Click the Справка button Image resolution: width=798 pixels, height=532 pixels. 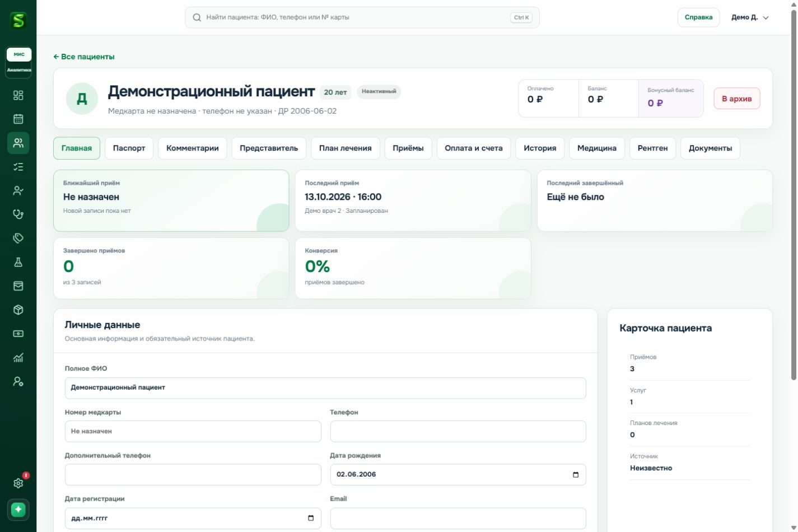tap(698, 17)
